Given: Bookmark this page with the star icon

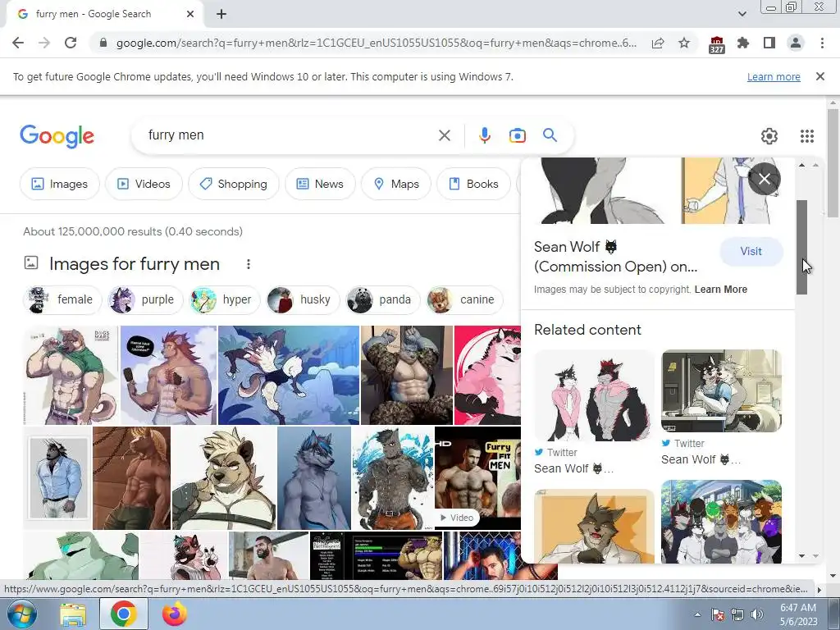Looking at the screenshot, I should coord(684,43).
